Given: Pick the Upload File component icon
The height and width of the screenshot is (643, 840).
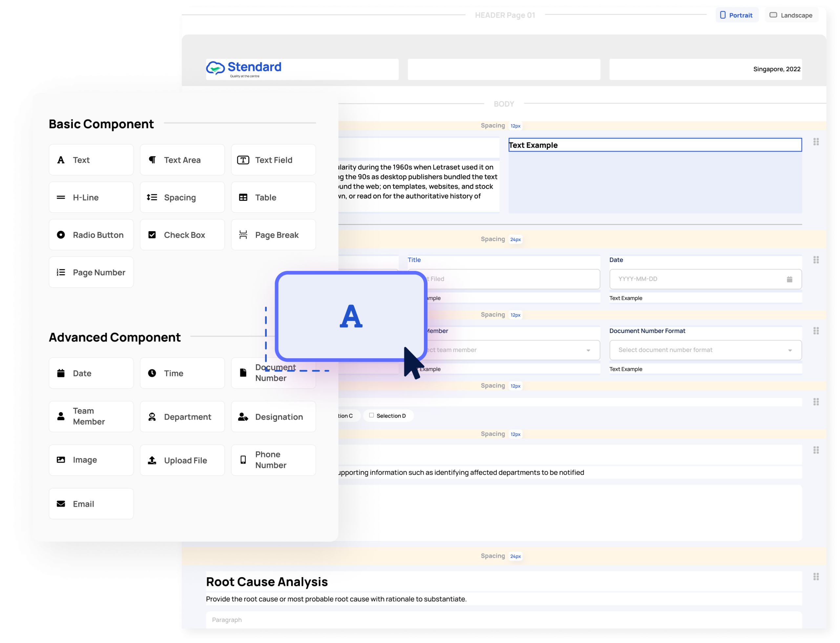Looking at the screenshot, I should coord(152,461).
